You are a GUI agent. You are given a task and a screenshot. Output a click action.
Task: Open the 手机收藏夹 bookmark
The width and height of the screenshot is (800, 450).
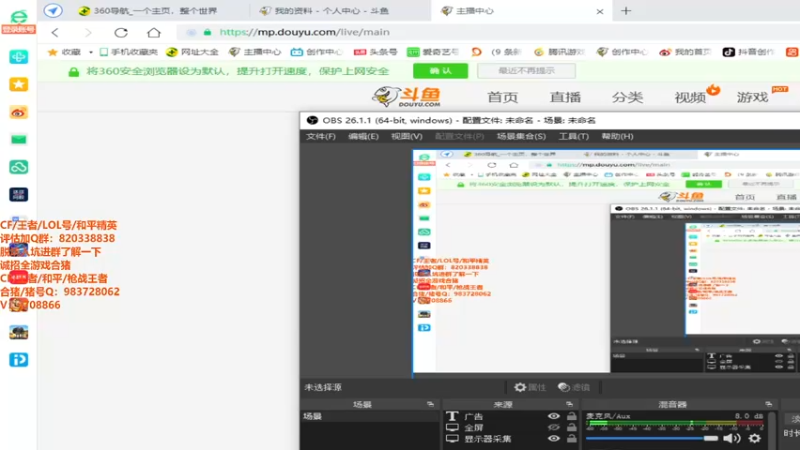pyautogui.click(x=129, y=52)
